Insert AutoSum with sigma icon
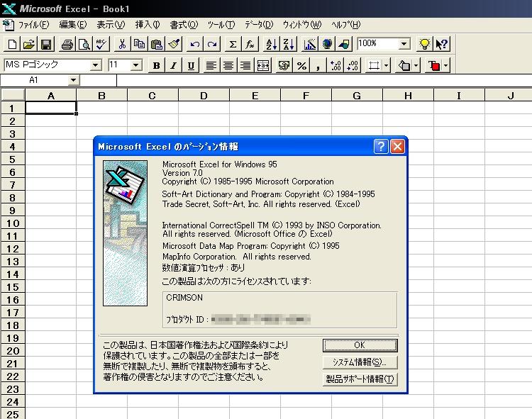 tap(233, 45)
